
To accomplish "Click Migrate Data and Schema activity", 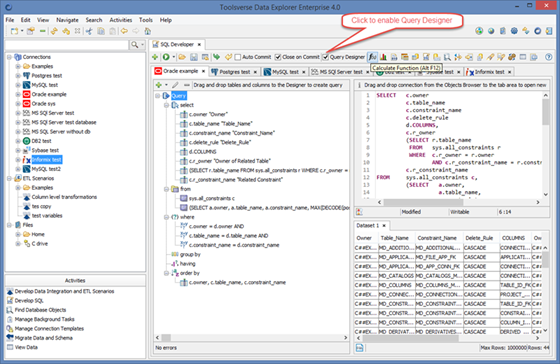I will (43, 338).
